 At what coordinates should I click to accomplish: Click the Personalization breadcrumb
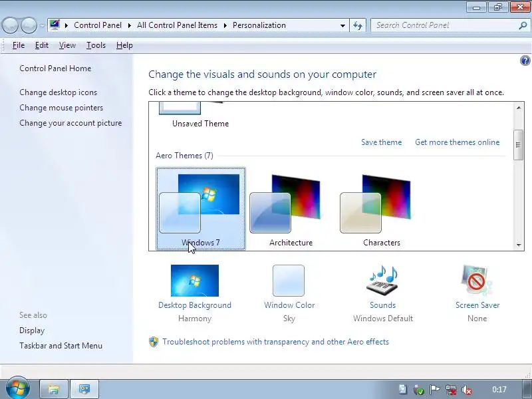tap(259, 25)
